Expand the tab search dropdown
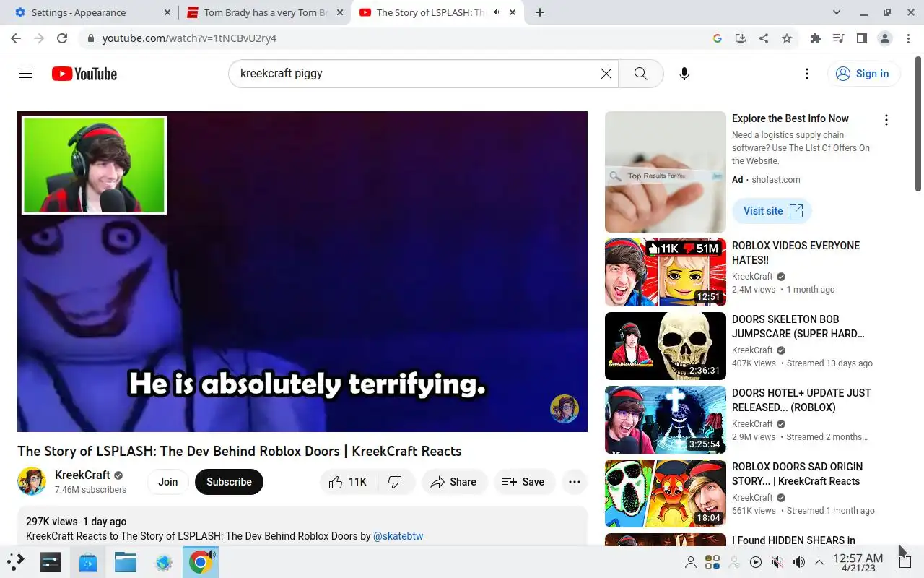 (x=837, y=12)
